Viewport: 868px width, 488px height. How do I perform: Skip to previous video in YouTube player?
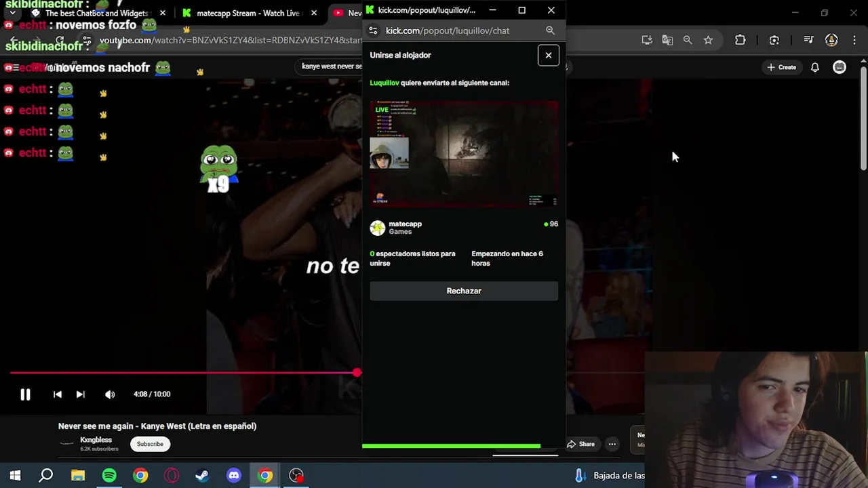pos(58,394)
